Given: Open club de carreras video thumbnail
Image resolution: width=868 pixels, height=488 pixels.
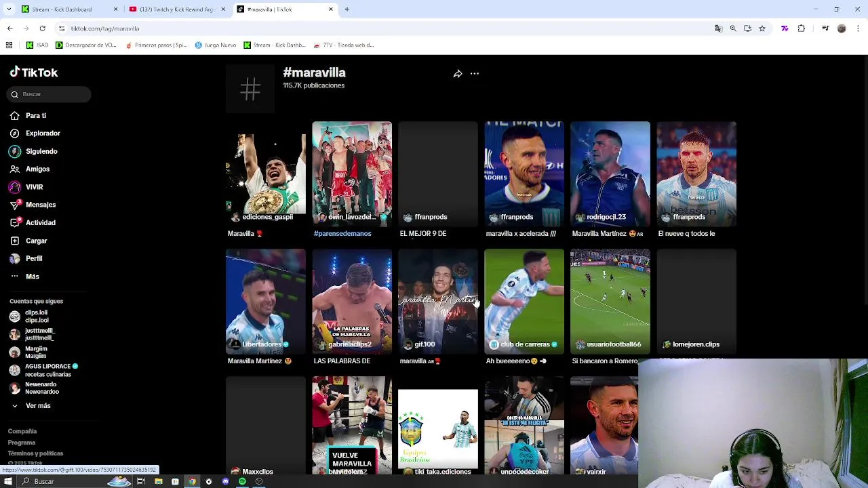Looking at the screenshot, I should 524,301.
